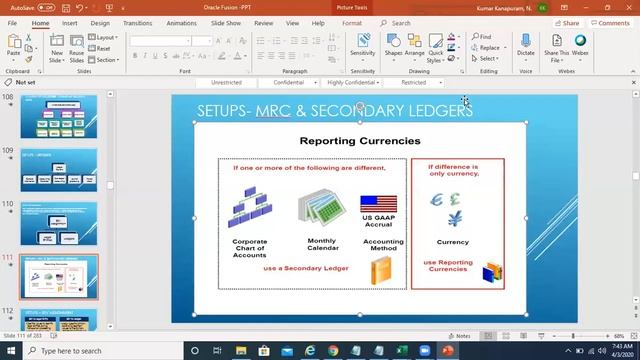Click the Share button

point(567,23)
